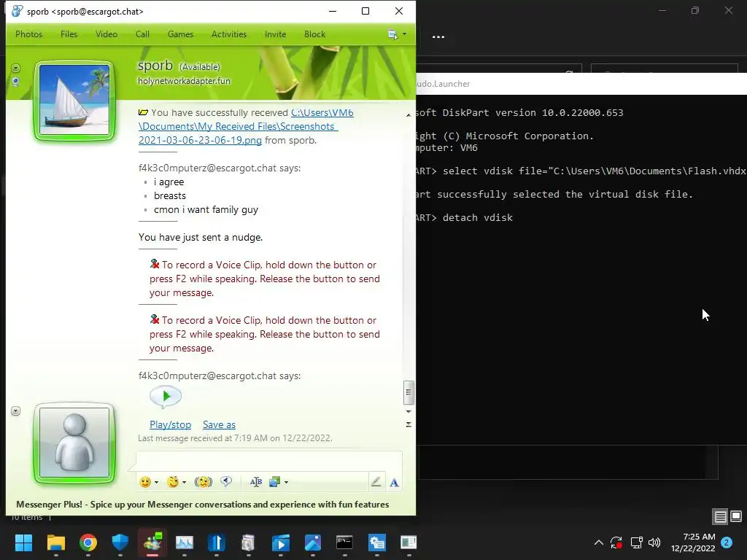Open the Call menu item
This screenshot has height=560, width=747.
coord(142,34)
